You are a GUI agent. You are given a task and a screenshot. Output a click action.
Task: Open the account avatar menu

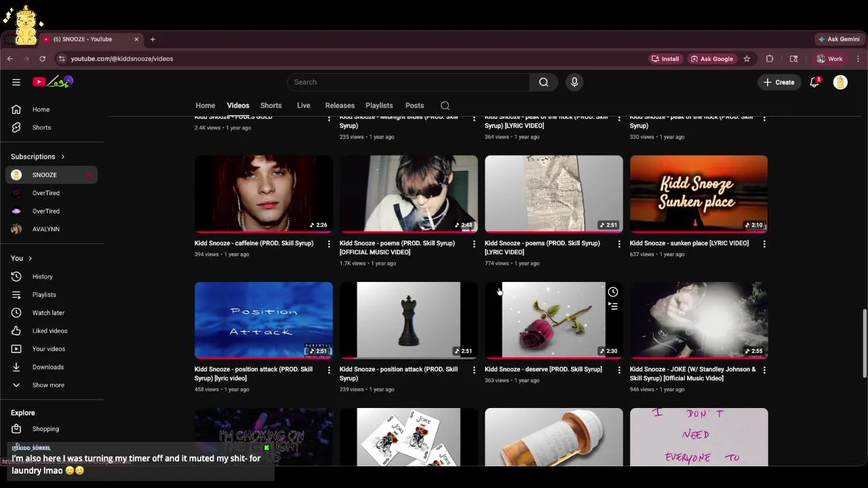click(x=840, y=82)
